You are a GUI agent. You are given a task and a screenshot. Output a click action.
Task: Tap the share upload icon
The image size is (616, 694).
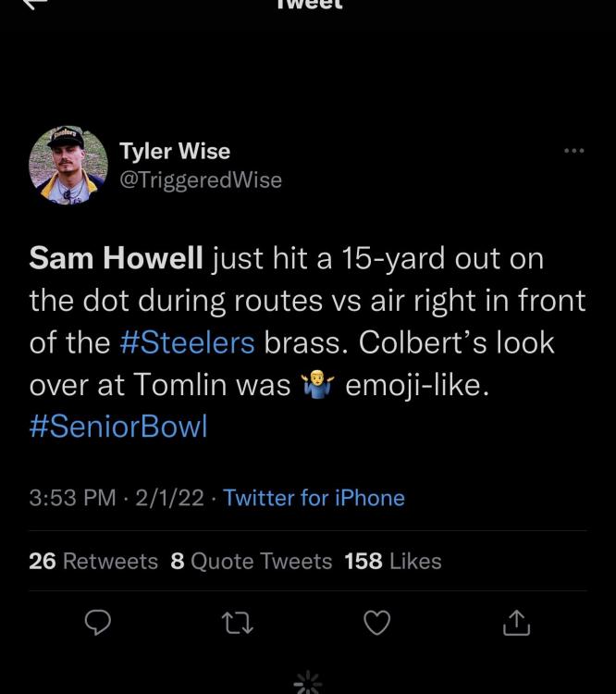[516, 625]
